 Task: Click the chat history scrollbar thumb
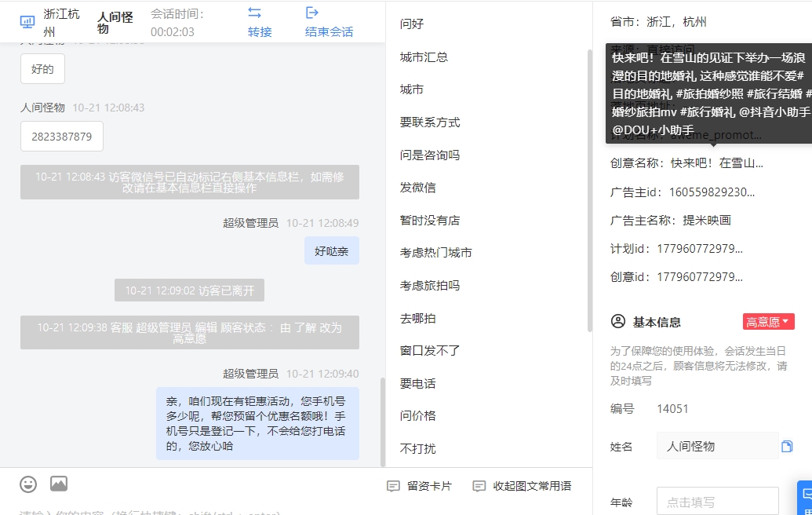[383, 422]
